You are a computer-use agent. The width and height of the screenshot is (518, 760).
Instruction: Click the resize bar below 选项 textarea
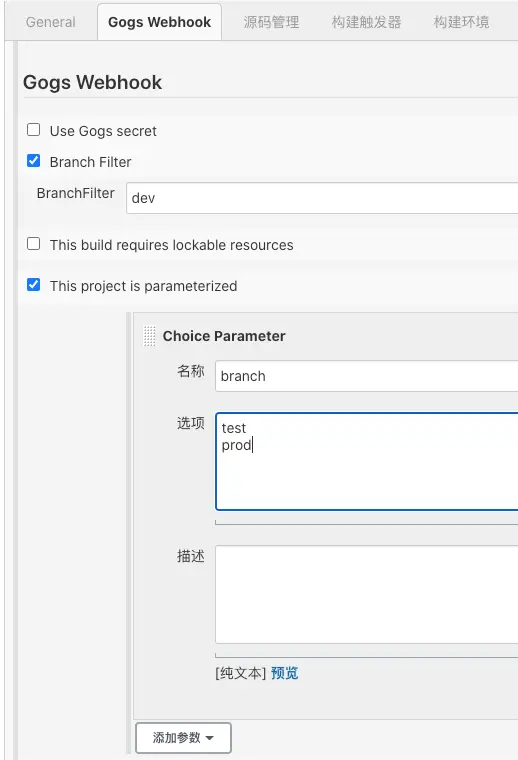pyautogui.click(x=366, y=522)
